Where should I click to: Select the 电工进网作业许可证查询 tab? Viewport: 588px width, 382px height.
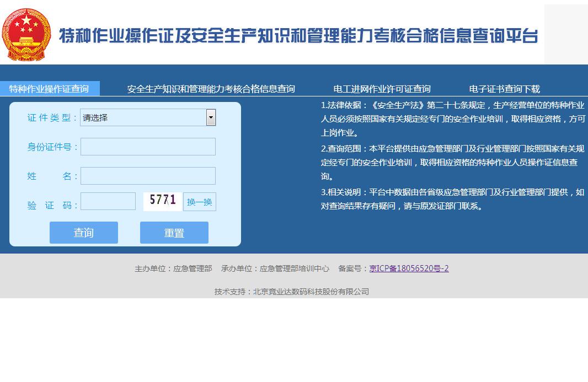click(x=382, y=89)
